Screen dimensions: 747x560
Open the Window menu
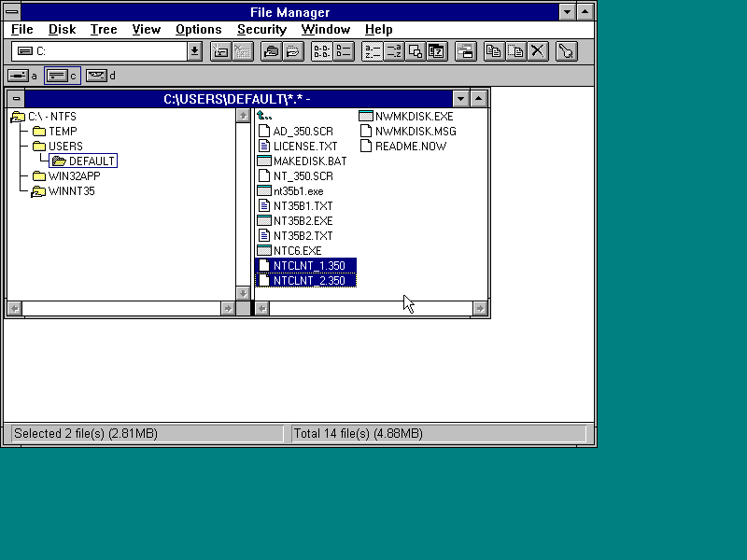[325, 30]
